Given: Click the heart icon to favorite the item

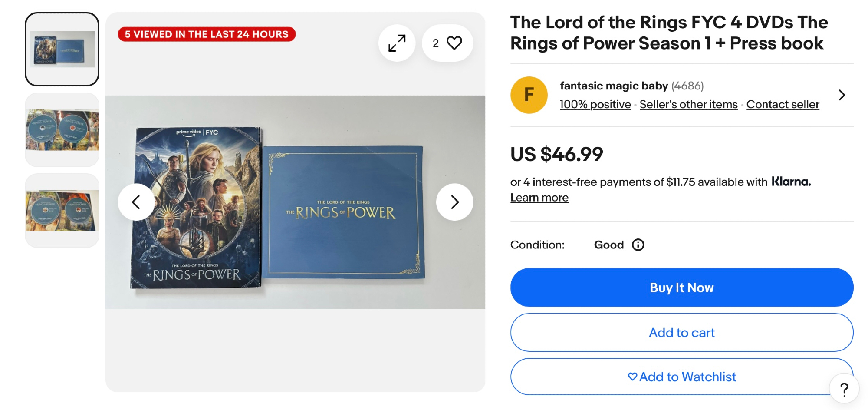Looking at the screenshot, I should (x=454, y=43).
